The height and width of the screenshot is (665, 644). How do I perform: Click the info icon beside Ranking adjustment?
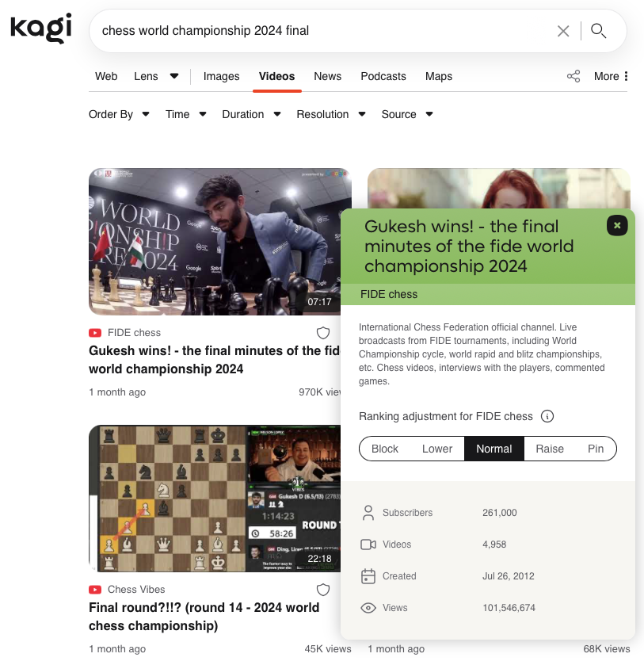click(x=547, y=416)
